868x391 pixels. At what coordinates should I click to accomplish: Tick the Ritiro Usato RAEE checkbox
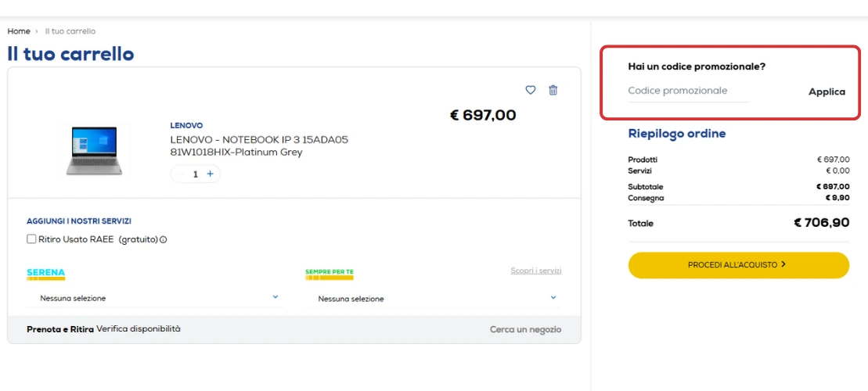(x=31, y=239)
